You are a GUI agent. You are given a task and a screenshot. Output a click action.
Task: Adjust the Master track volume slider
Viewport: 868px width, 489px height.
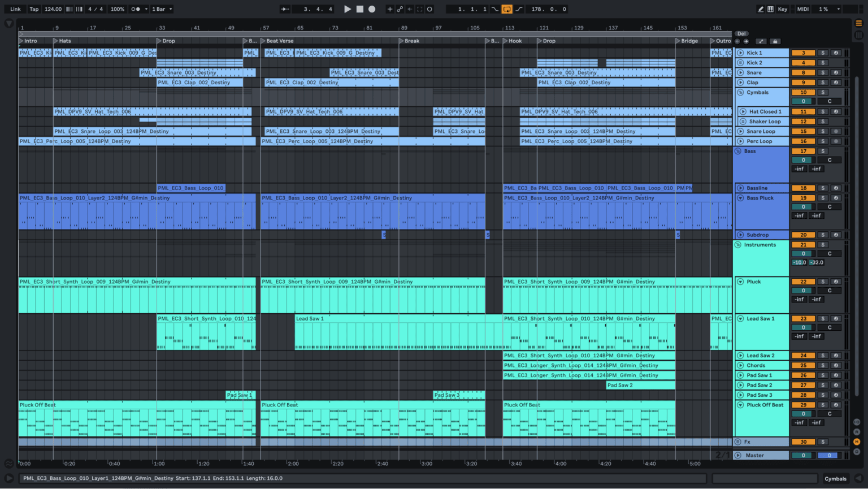[803, 456]
